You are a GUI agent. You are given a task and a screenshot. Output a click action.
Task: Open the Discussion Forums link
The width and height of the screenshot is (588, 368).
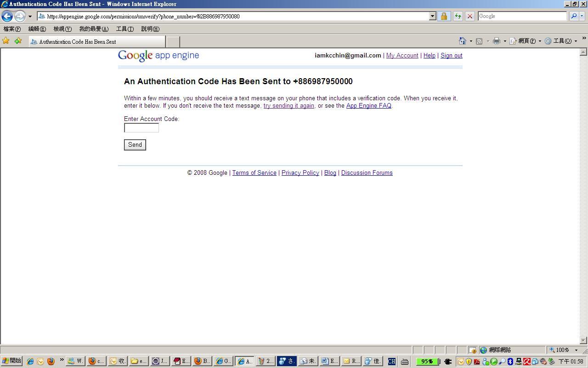click(x=367, y=173)
